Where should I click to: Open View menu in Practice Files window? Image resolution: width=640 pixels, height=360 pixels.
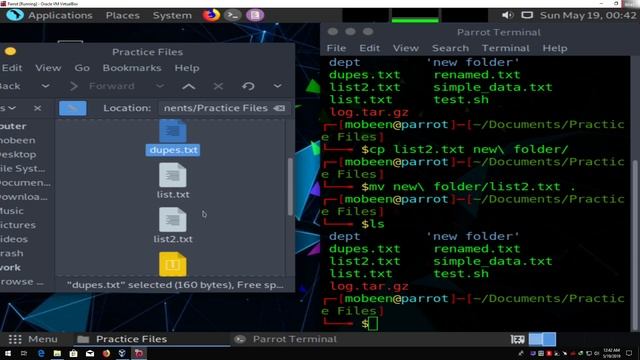point(48,68)
